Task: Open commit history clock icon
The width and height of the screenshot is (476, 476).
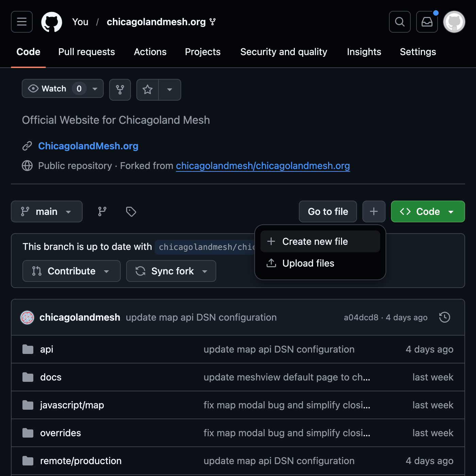Action: click(444, 317)
